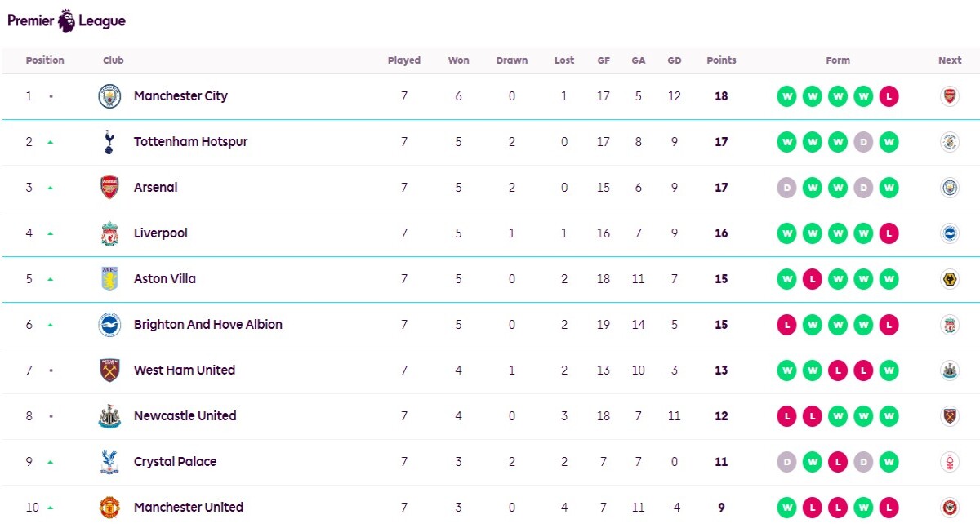The height and width of the screenshot is (528, 980).
Task: Open Manchester City club crest
Action: click(109, 96)
